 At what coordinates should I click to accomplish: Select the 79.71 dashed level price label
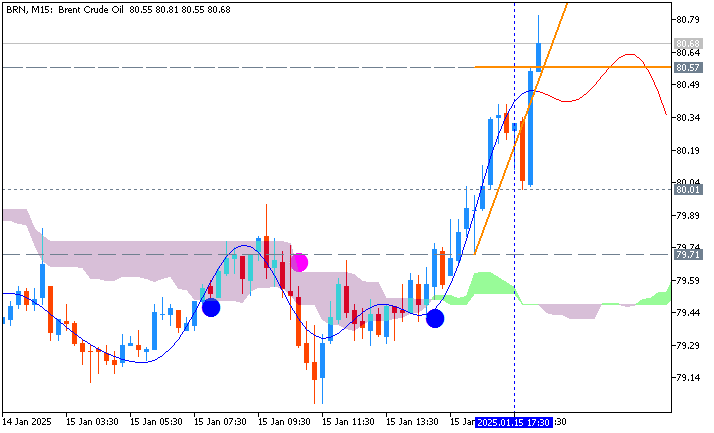688,255
